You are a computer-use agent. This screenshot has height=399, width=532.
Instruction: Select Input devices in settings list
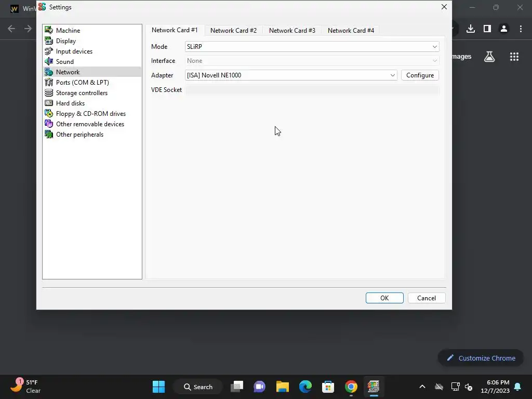(92, 51)
